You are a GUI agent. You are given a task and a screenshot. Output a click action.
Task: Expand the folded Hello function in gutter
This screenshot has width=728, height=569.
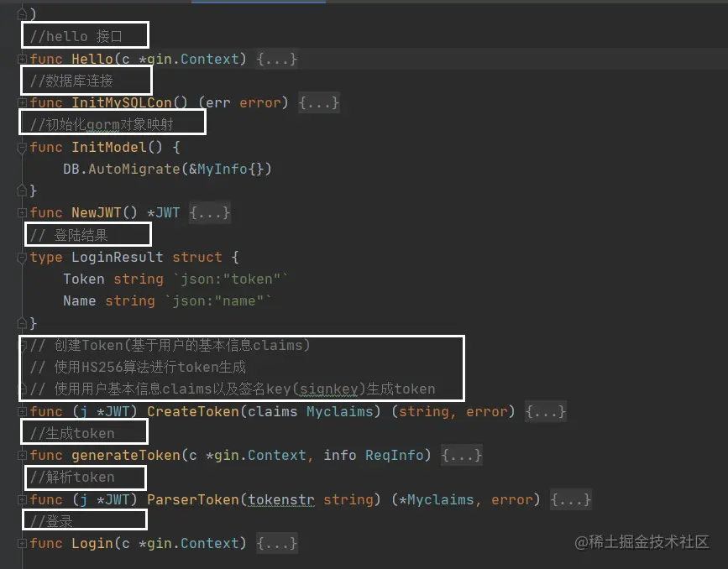click(x=22, y=59)
